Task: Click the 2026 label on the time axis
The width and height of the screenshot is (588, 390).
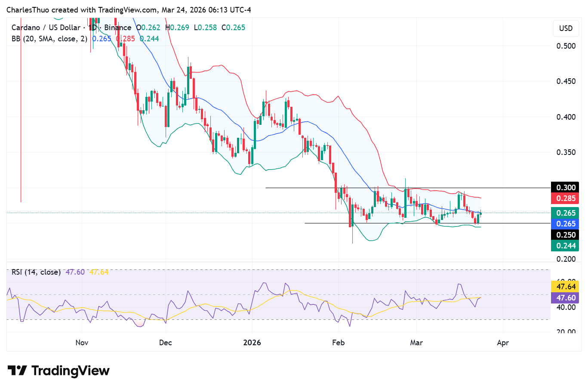Action: [x=252, y=343]
